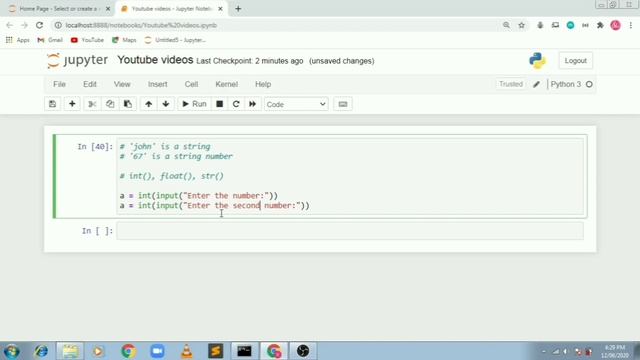Open Zoom from the taskbar
This screenshot has width=640, height=360.
pyautogui.click(x=157, y=351)
